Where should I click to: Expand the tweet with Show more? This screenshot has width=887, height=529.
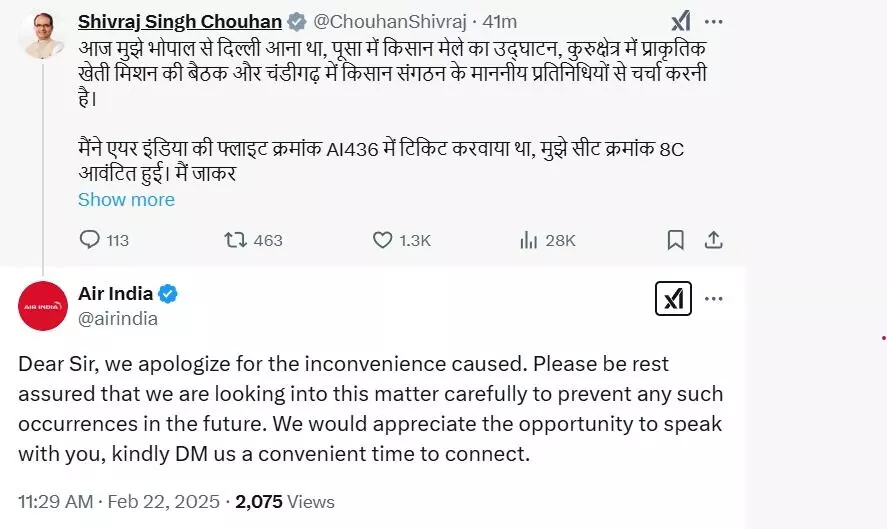(x=126, y=199)
